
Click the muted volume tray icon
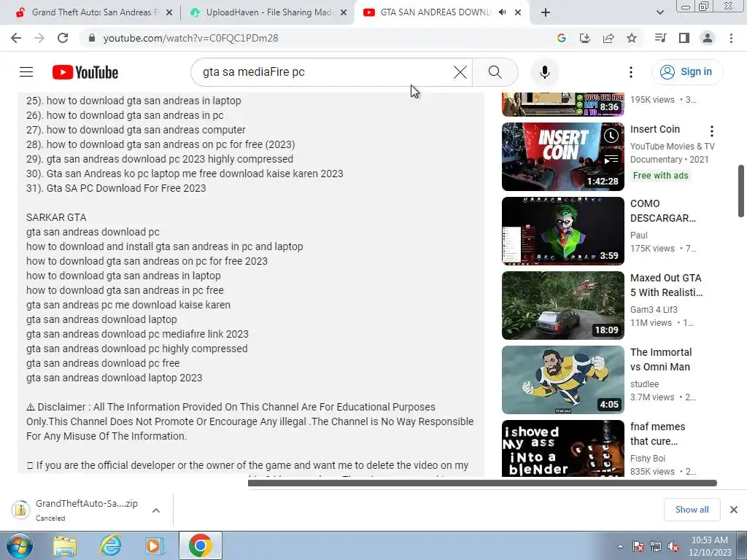673,546
